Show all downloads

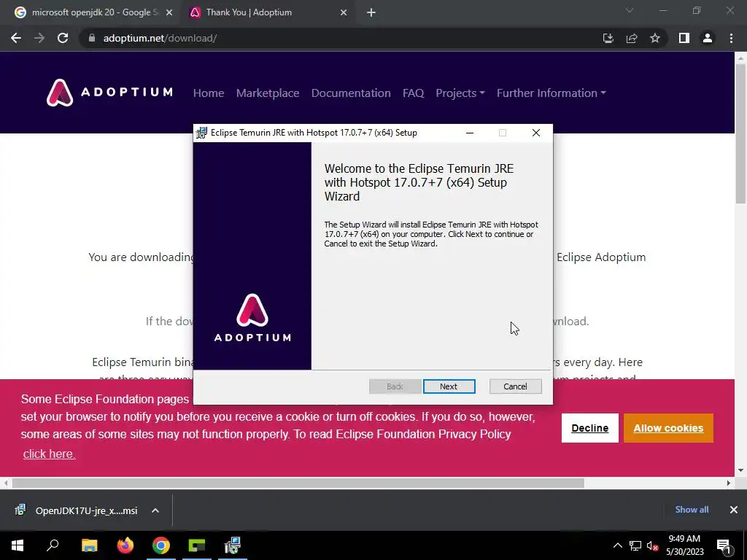click(692, 510)
